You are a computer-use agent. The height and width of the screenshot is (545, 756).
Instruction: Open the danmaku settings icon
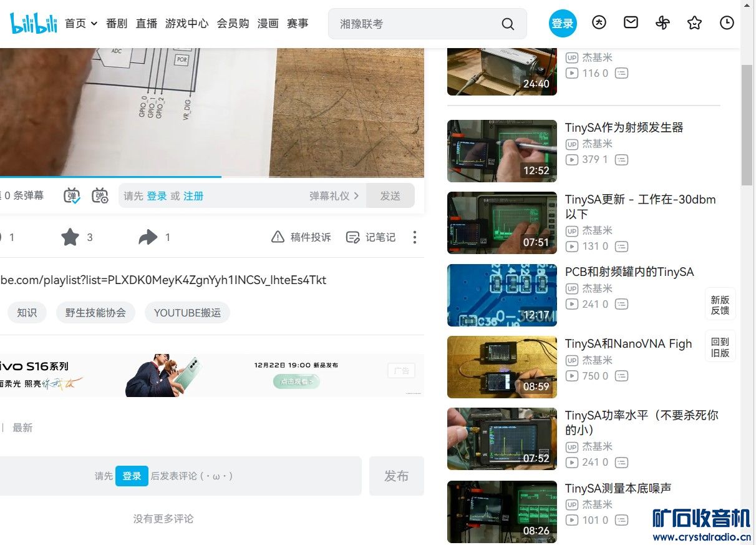[100, 195]
